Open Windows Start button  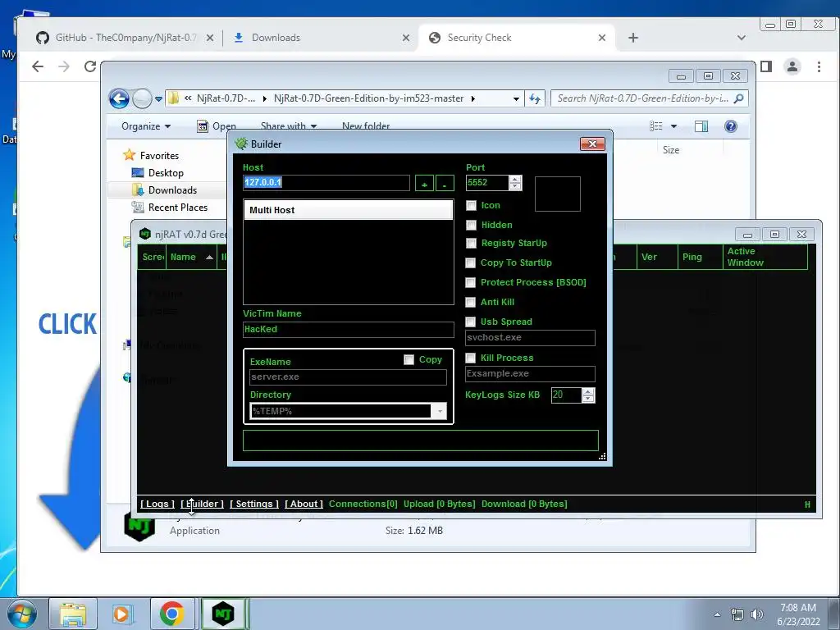coord(22,614)
